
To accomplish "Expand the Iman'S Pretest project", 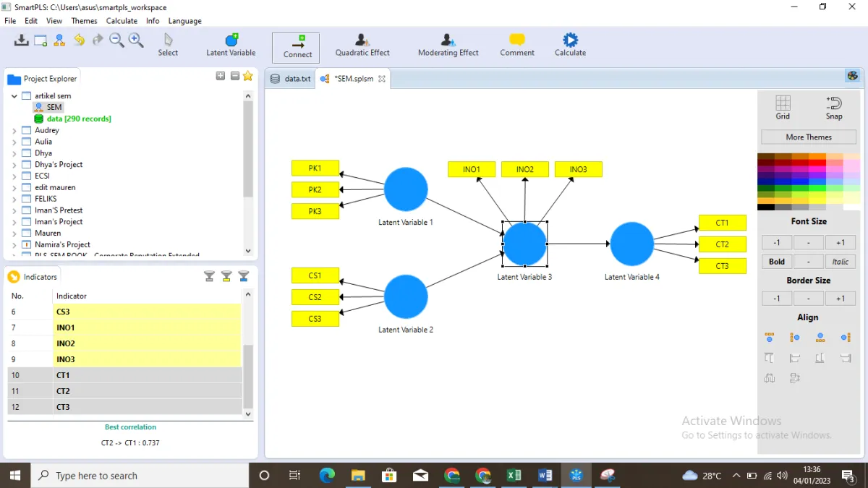I will [x=14, y=210].
